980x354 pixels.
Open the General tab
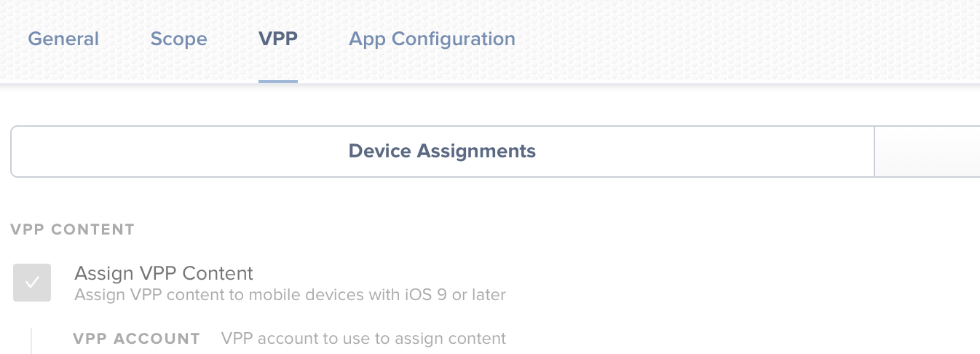coord(63,39)
